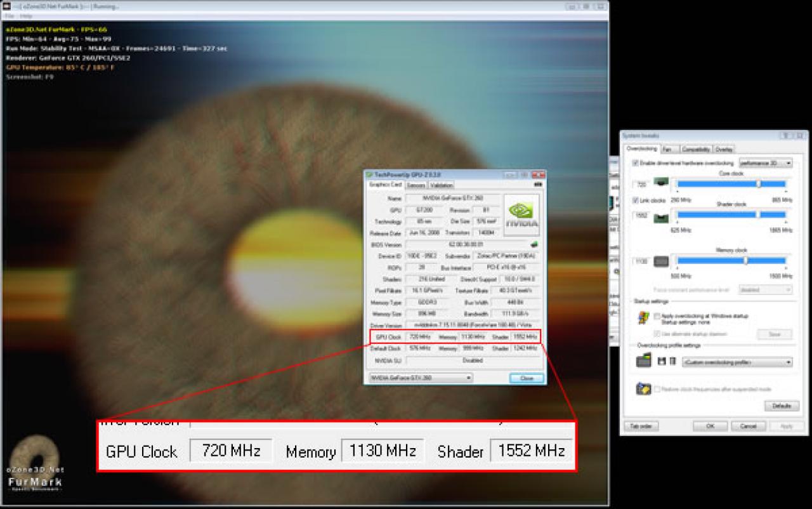Click the Memory clock 1130 value field
The width and height of the screenshot is (812, 509).
642,260
